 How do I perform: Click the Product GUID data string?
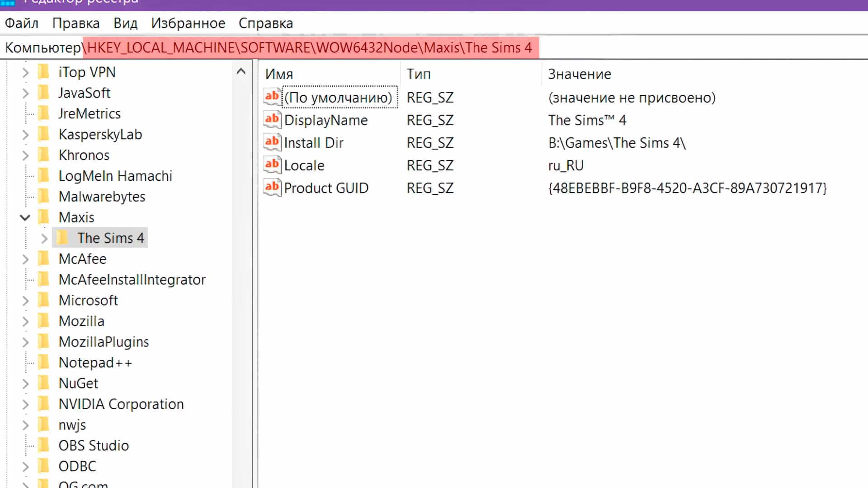687,188
